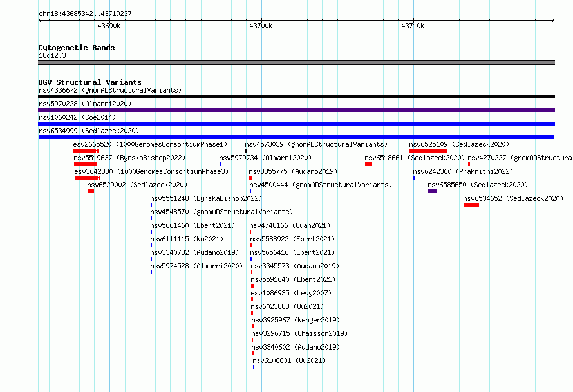
Task: Click nsv3340602 (Audano2019) label
Action: [296, 347]
